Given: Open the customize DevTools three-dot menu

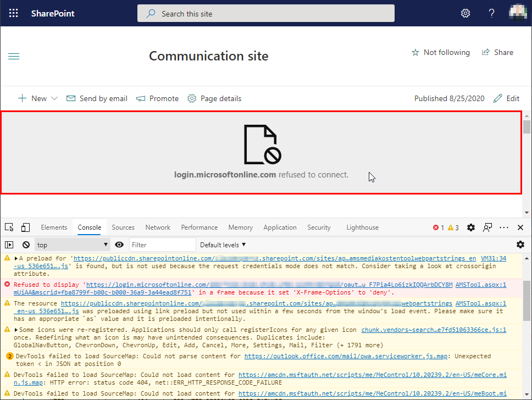Looking at the screenshot, I should (x=504, y=227).
